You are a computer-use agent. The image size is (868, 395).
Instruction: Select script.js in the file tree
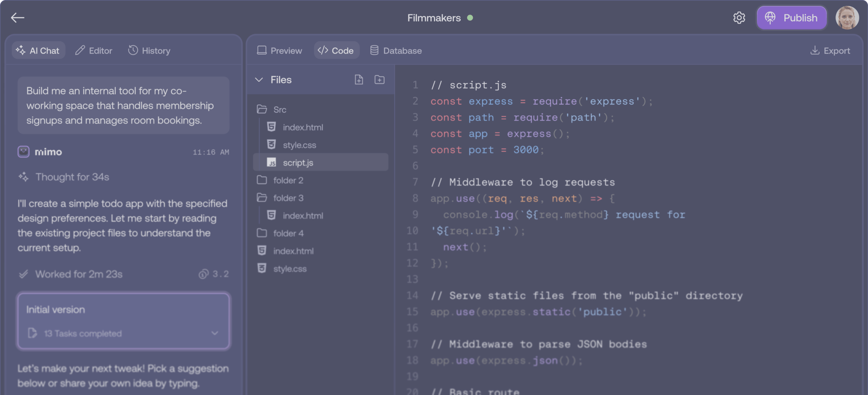(298, 163)
